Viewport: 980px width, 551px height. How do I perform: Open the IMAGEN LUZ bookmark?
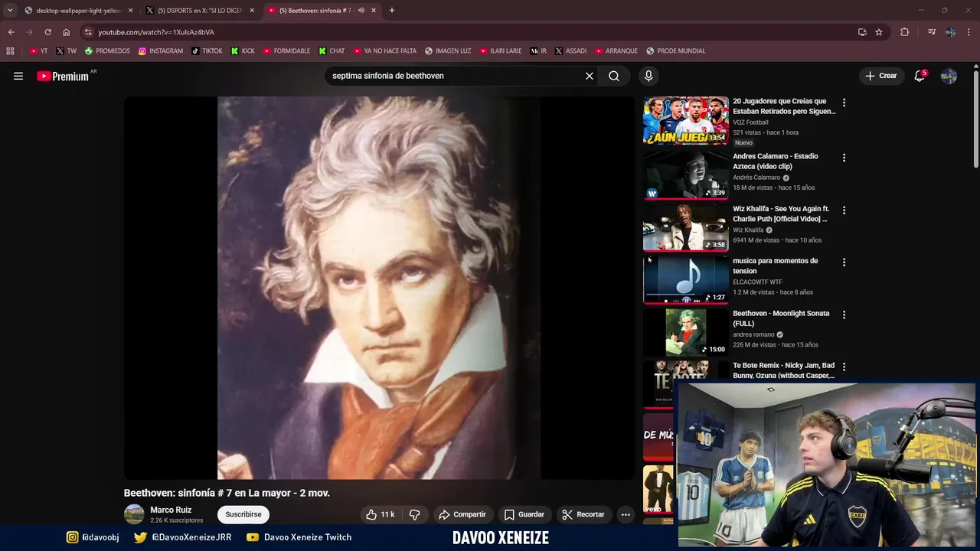pyautogui.click(x=448, y=51)
